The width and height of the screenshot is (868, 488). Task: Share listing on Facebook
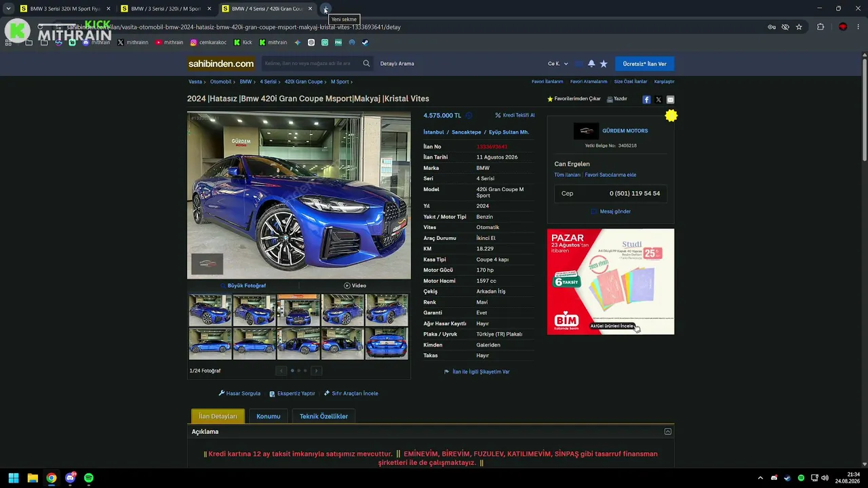[646, 100]
